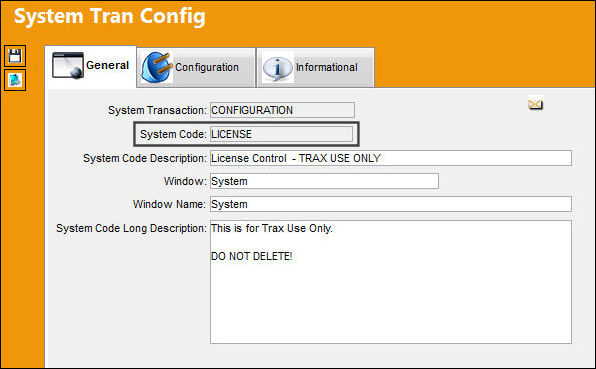
Task: Click the Save floppy disk icon
Action: coord(15,56)
